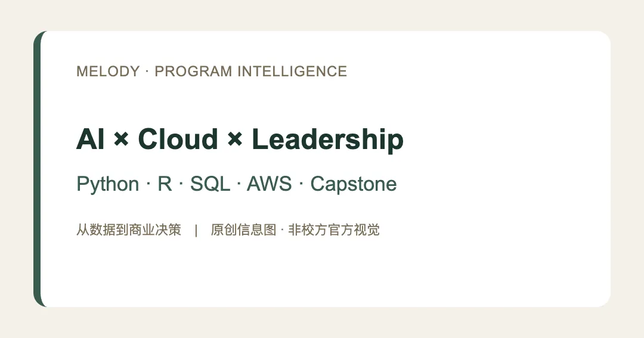Click the single letter R label
The image size is (644, 338).
pos(165,184)
